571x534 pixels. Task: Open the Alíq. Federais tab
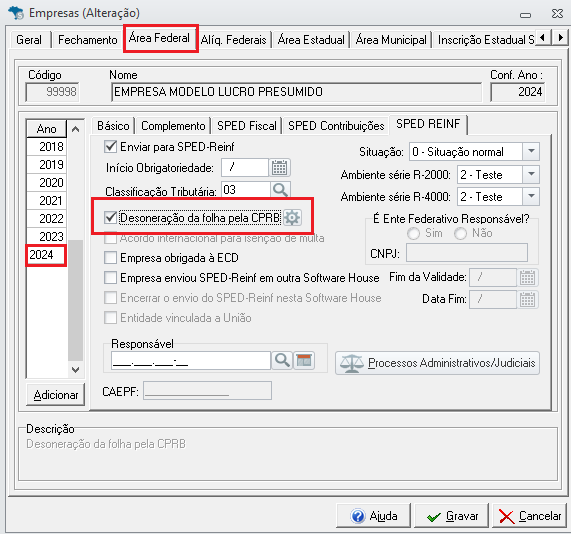[x=233, y=39]
